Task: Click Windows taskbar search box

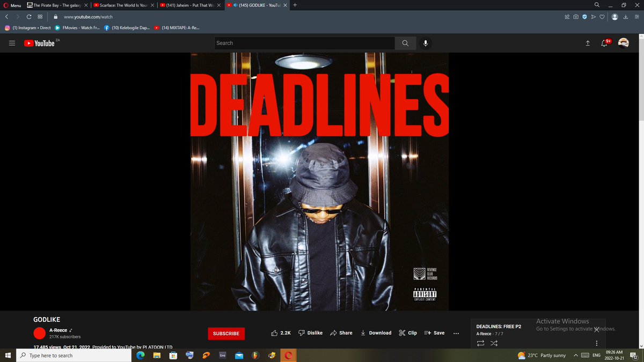Action: click(x=72, y=355)
